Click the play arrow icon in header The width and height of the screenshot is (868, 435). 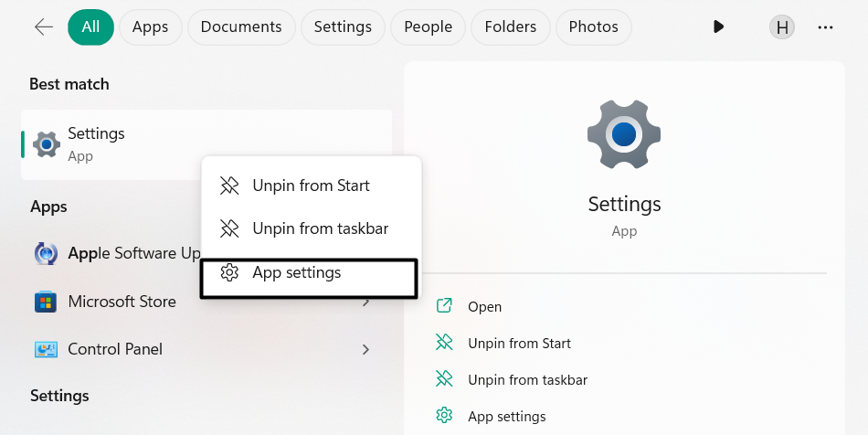click(718, 27)
